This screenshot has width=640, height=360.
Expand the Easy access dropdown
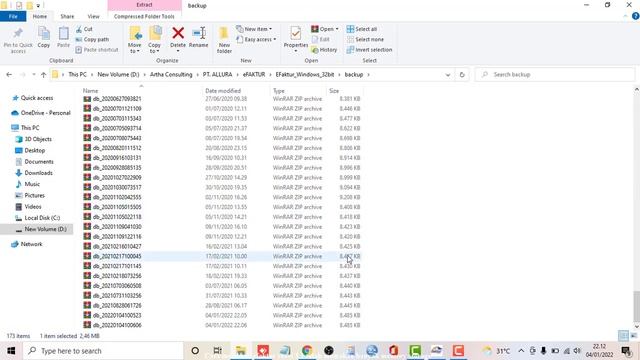(x=256, y=40)
